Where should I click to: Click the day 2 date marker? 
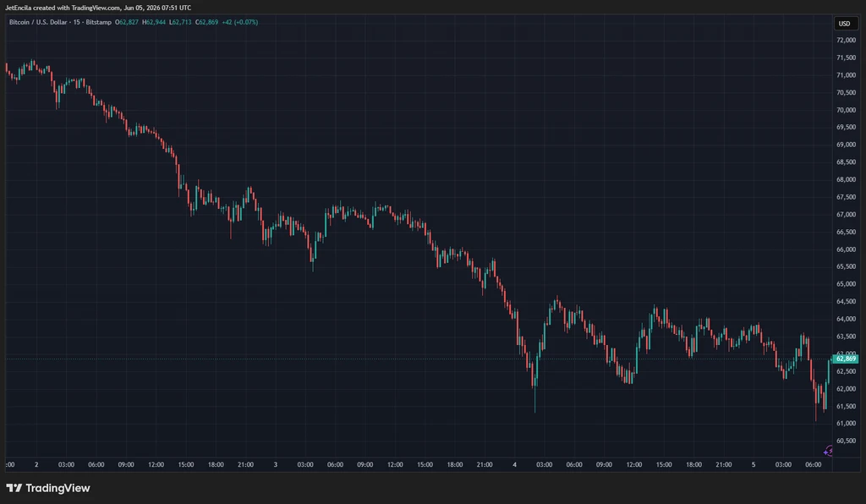tap(36, 465)
